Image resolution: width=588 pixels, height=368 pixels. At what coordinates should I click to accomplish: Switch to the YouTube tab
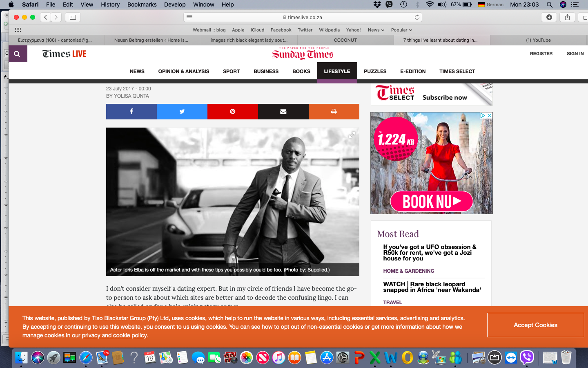click(x=539, y=40)
